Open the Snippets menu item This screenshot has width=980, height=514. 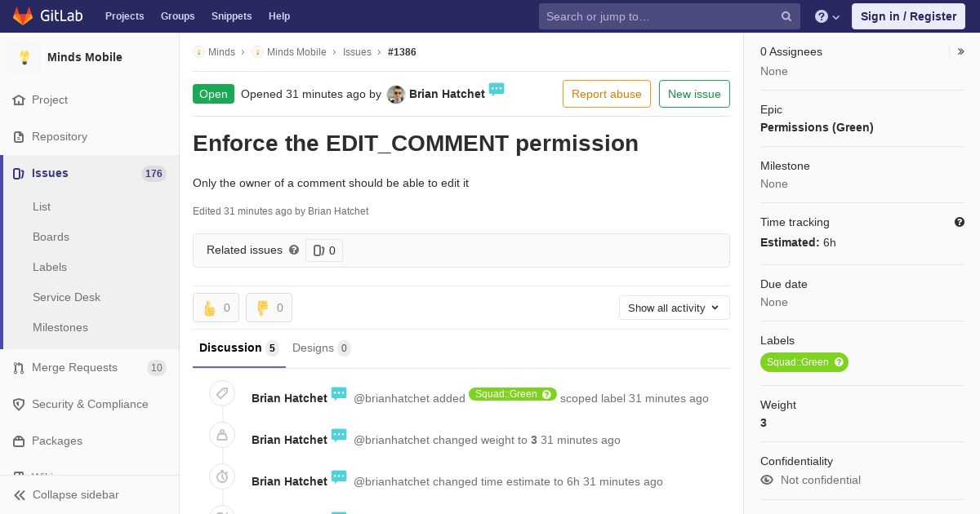coord(231,16)
